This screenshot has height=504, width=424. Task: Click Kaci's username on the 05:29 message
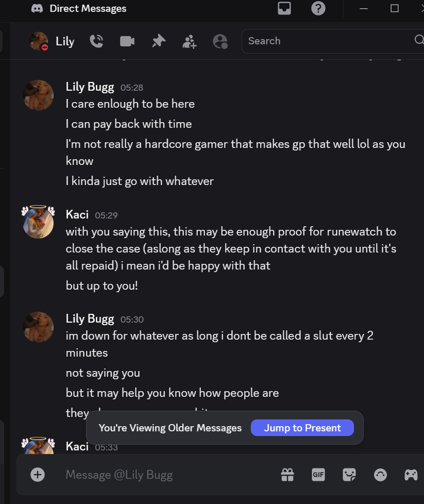tap(77, 214)
